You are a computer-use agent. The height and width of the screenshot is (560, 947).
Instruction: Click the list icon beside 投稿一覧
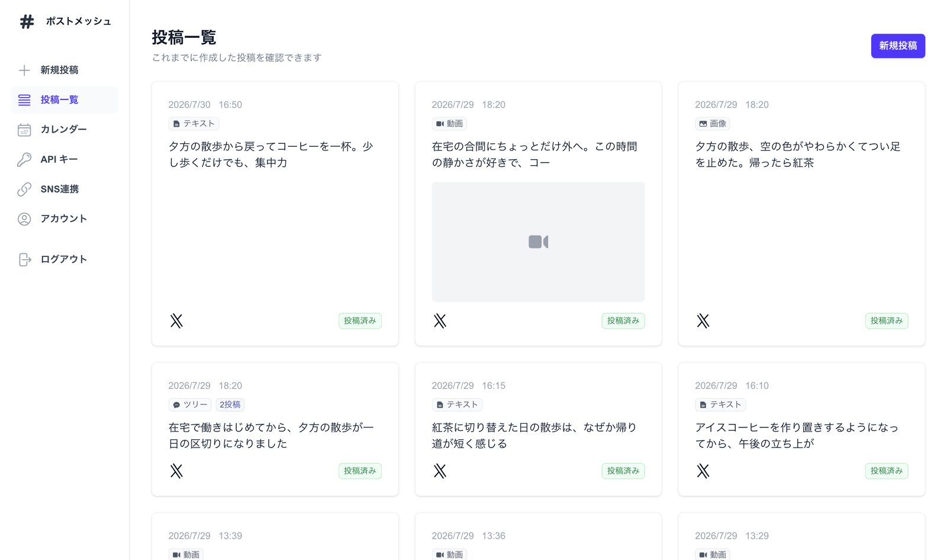pos(24,100)
